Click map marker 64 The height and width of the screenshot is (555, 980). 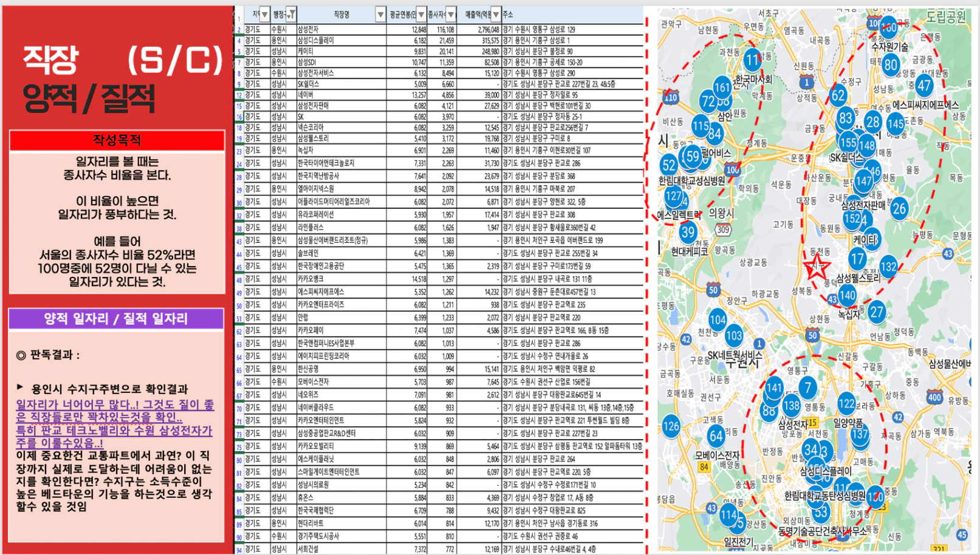[x=716, y=435]
